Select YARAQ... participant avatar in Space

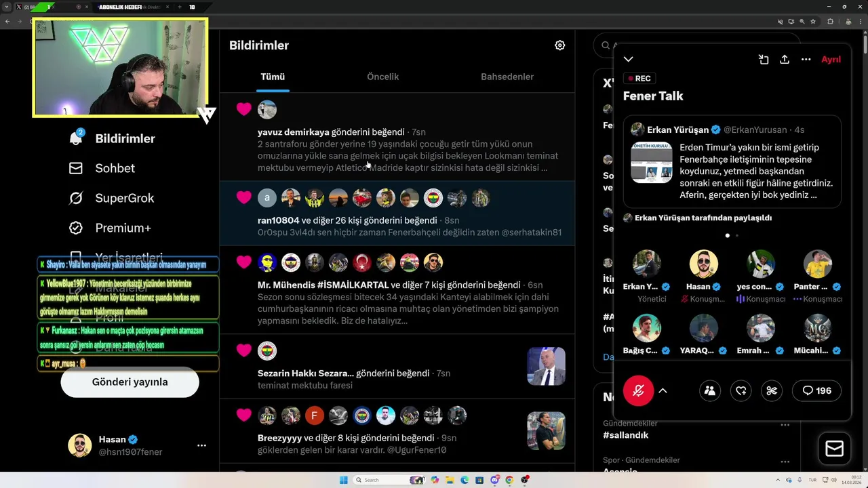(x=704, y=328)
